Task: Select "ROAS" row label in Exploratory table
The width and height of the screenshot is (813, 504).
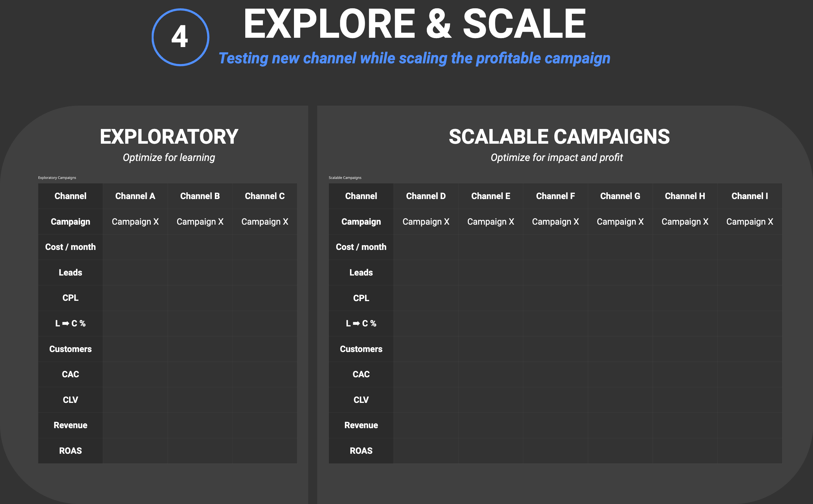Action: point(70,451)
